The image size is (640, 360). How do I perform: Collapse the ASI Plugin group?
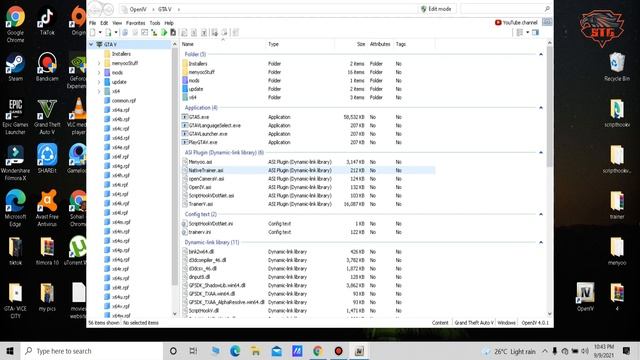click(541, 152)
